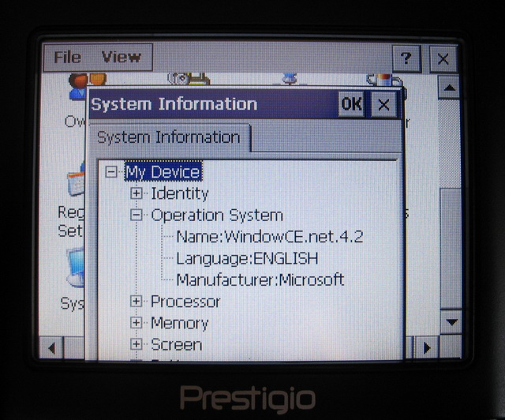505x420 pixels.
Task: Collapse the Operation System node
Action: point(137,215)
